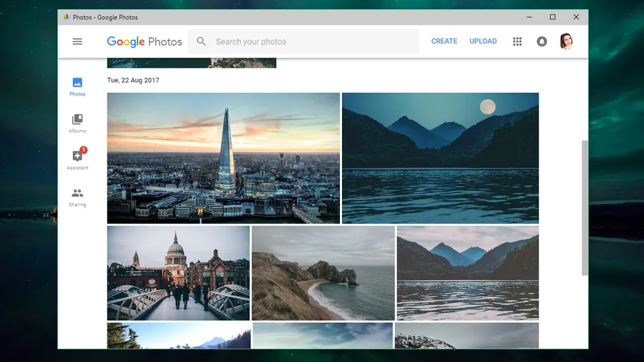
Task: Open the Sharing sidebar section
Action: click(x=77, y=196)
